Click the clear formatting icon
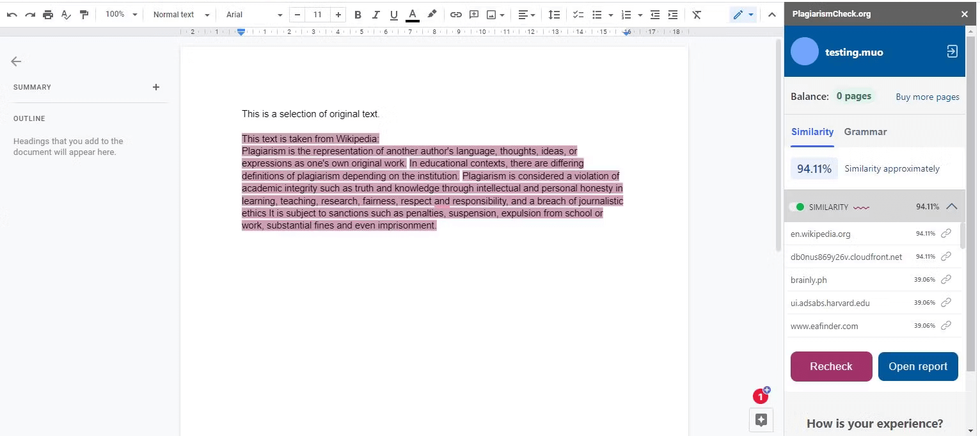 (697, 15)
